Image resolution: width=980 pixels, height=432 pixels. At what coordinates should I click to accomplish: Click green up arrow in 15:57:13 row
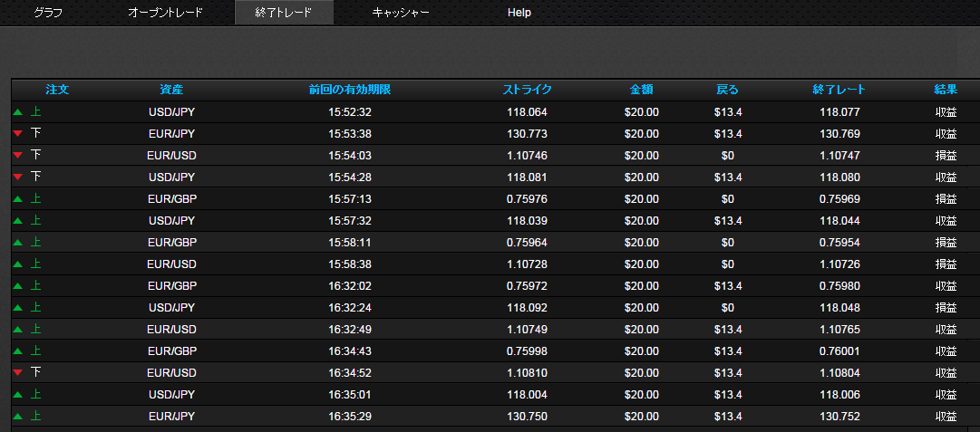tap(18, 199)
